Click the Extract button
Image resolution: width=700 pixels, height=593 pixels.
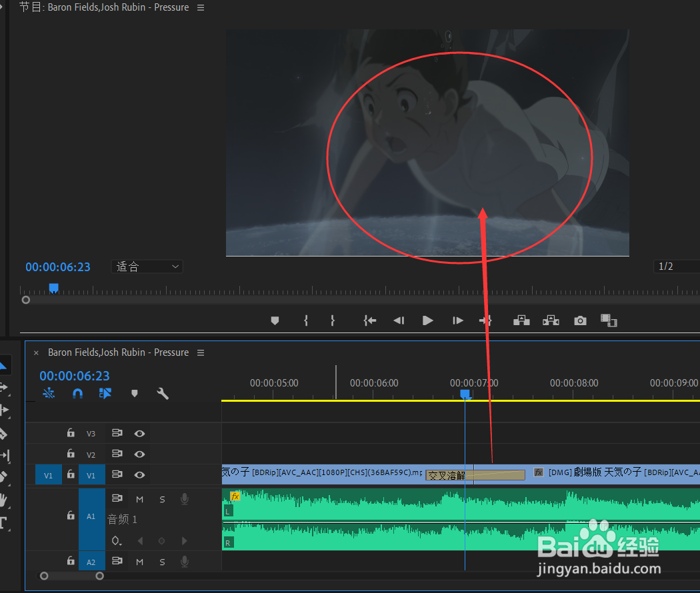tap(551, 320)
